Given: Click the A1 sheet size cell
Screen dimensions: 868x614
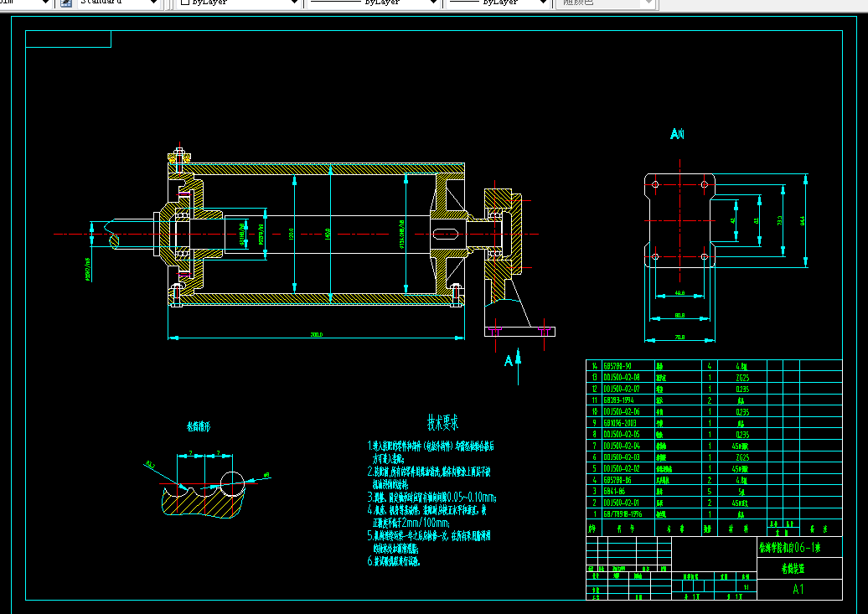Looking at the screenshot, I should (799, 590).
